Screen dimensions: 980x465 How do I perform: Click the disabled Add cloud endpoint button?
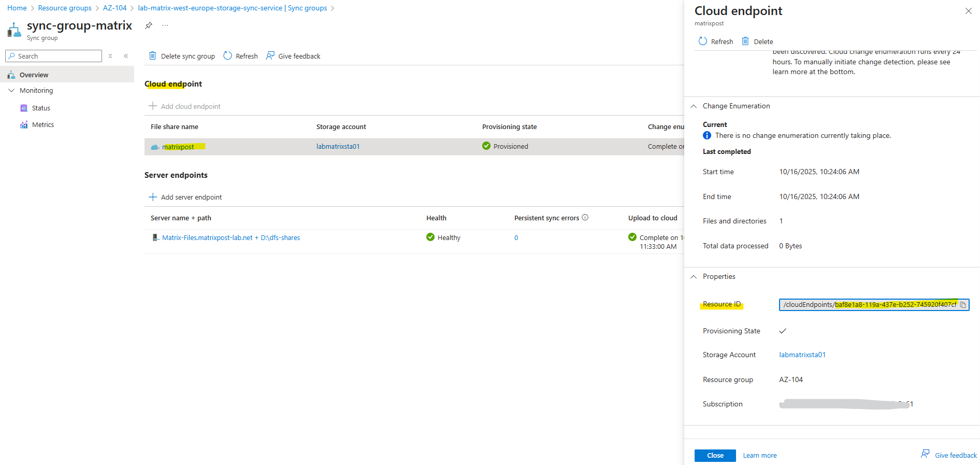185,106
